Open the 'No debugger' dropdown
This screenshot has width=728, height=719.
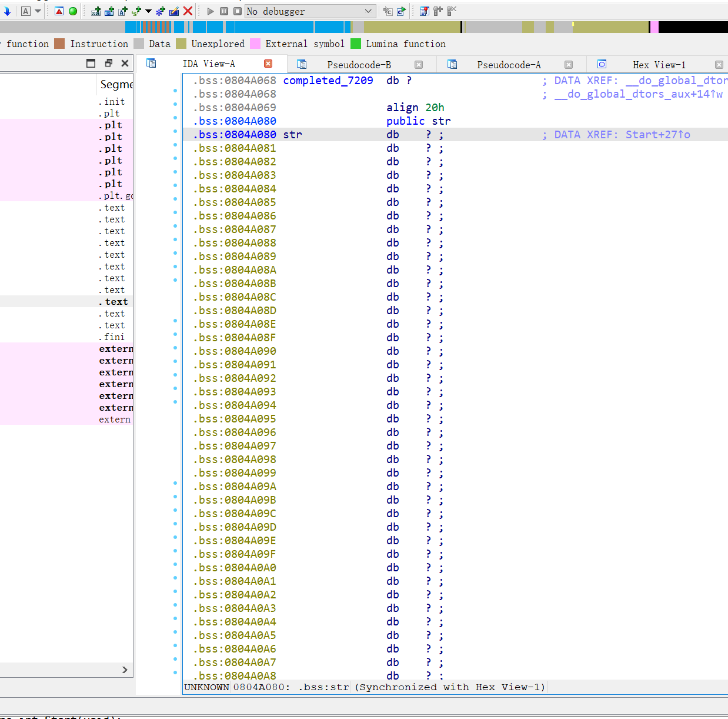[310, 11]
